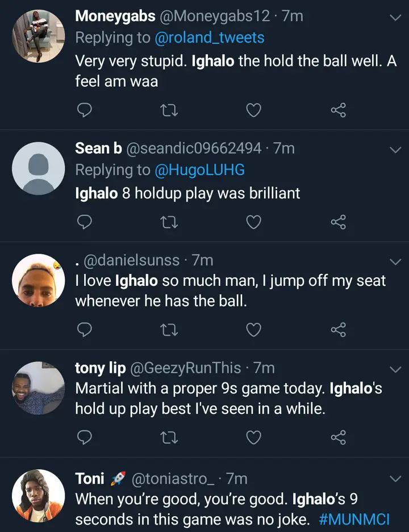This screenshot has height=532, width=409.
Task: Expand the options menu for Sean b's tweet
Action: click(395, 150)
